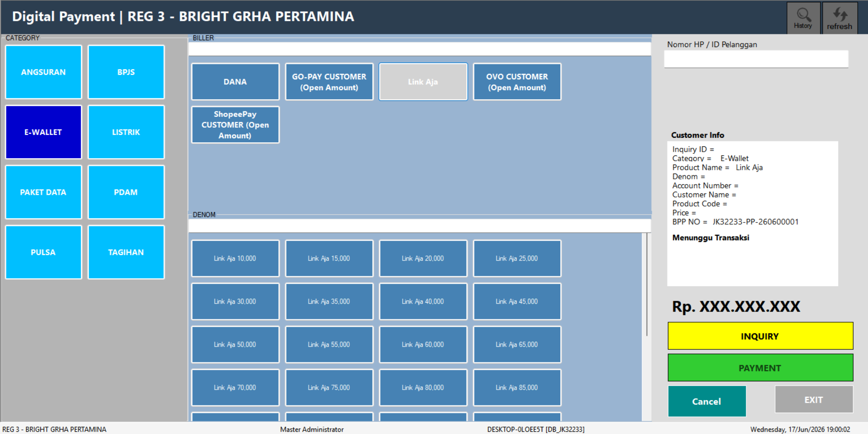Click the refresh icon button

(839, 18)
